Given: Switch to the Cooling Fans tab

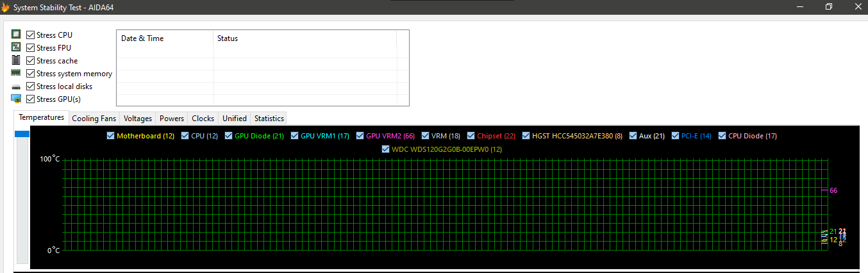Looking at the screenshot, I should tap(94, 119).
